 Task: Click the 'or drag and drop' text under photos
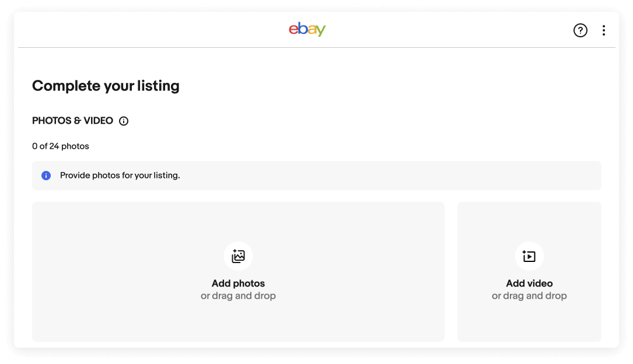click(x=238, y=296)
